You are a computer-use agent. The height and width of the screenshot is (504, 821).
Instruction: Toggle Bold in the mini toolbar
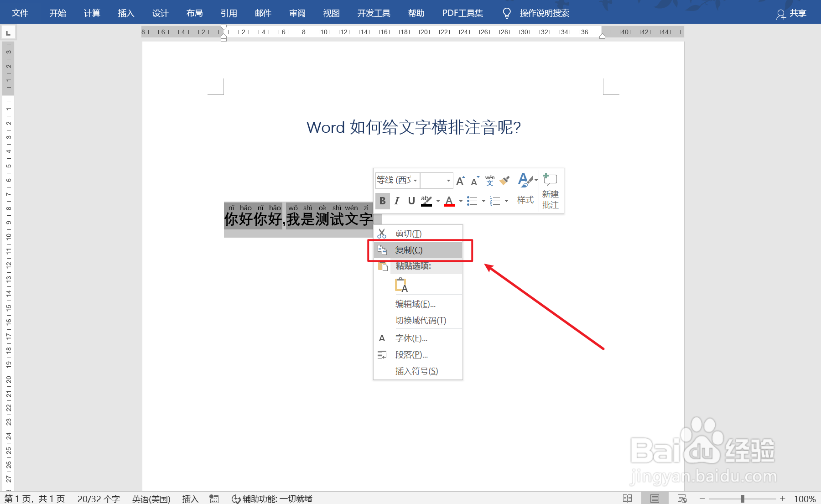pyautogui.click(x=382, y=201)
